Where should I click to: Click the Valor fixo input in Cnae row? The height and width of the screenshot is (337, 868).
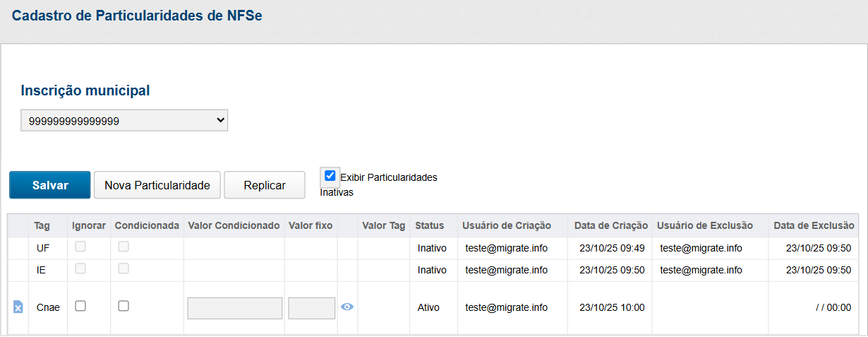(x=311, y=308)
